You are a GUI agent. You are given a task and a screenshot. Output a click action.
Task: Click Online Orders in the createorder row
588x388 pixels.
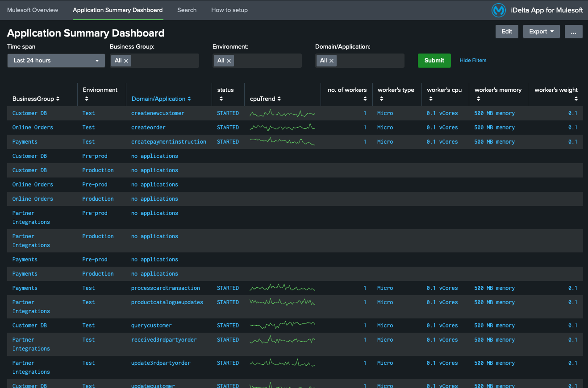(33, 128)
